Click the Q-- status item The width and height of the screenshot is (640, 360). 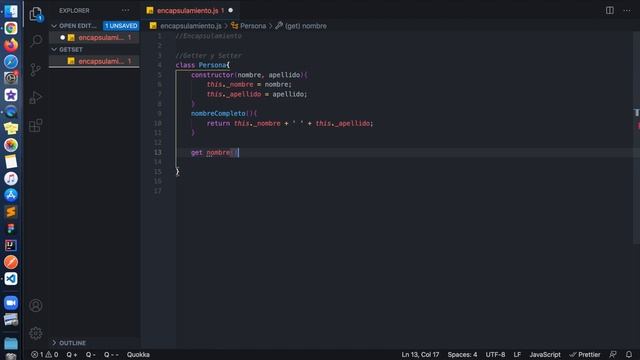[x=111, y=354]
